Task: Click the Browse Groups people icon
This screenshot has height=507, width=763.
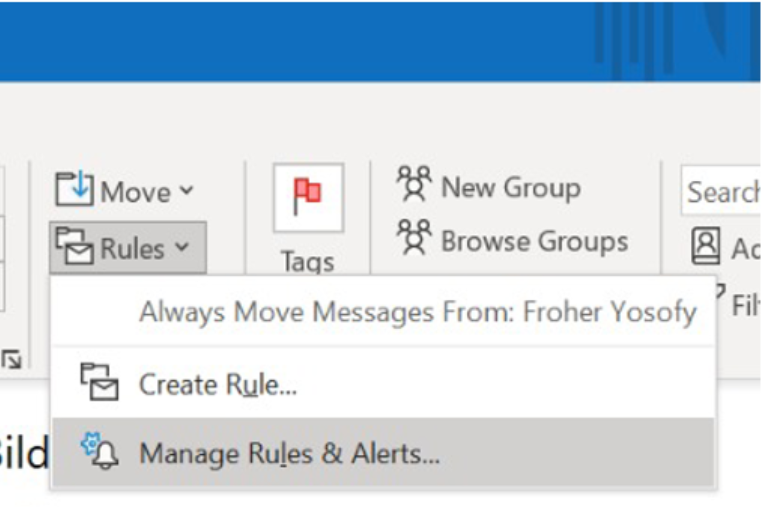Action: [414, 240]
